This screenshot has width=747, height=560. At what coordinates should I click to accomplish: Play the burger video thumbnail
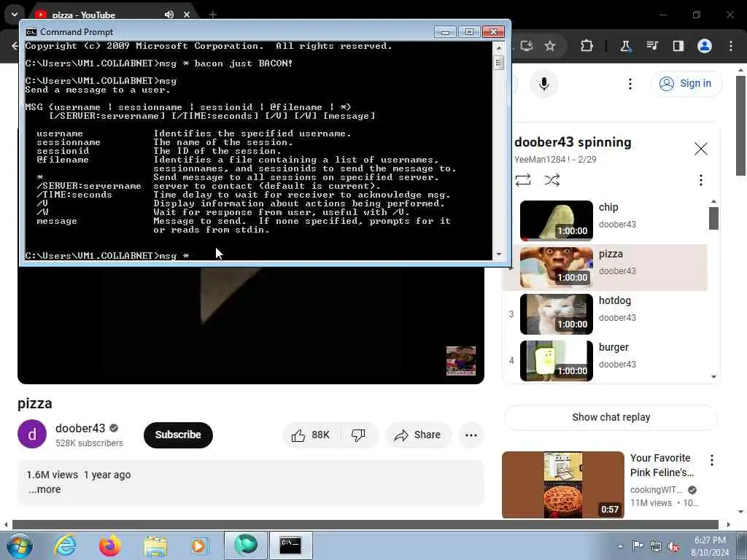coord(556,360)
